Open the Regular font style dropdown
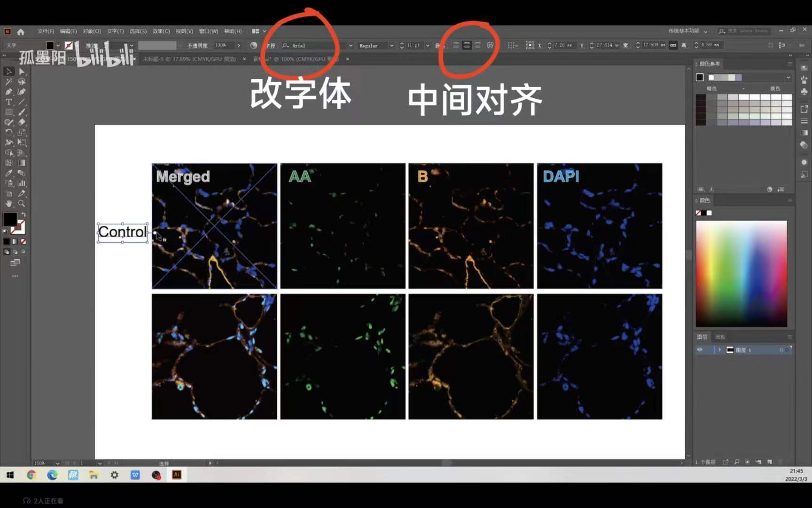This screenshot has height=508, width=812. tap(391, 45)
